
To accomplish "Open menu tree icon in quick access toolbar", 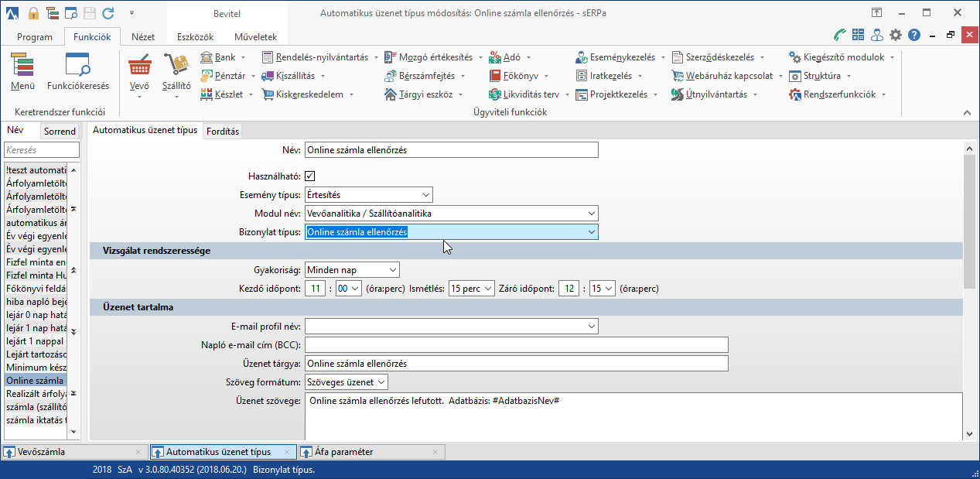I will pyautogui.click(x=52, y=13).
